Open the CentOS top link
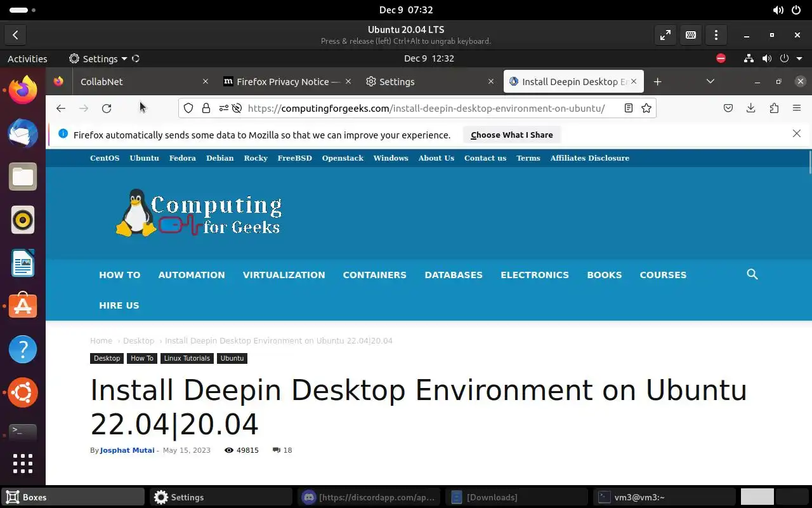Viewport: 812px width, 508px height. [105, 158]
